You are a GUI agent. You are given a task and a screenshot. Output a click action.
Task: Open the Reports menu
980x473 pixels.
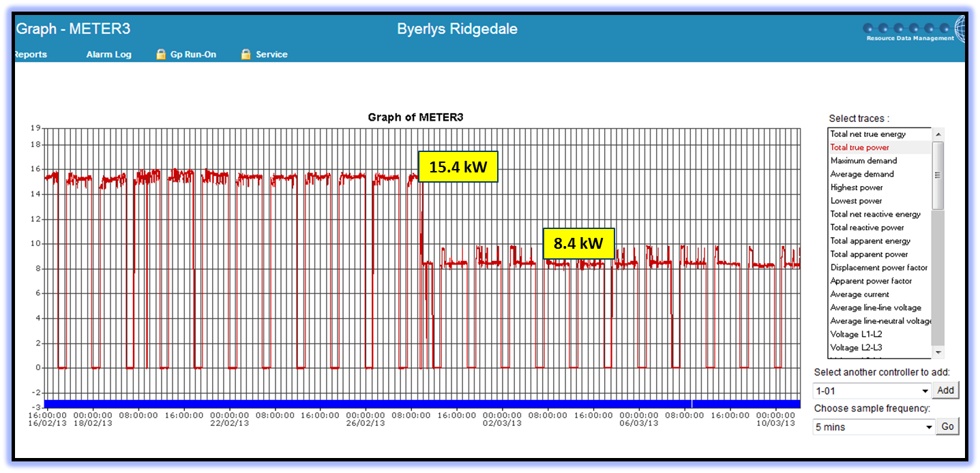[x=30, y=55]
